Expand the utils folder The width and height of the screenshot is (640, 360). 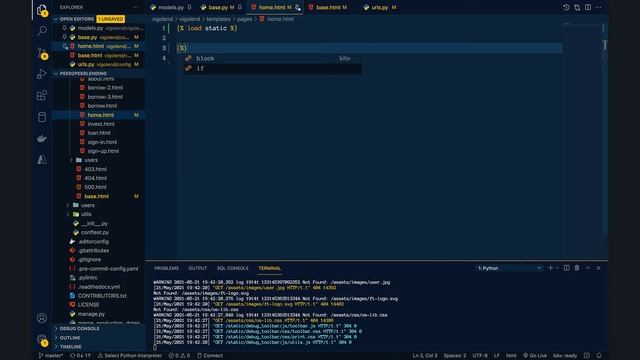(68, 214)
